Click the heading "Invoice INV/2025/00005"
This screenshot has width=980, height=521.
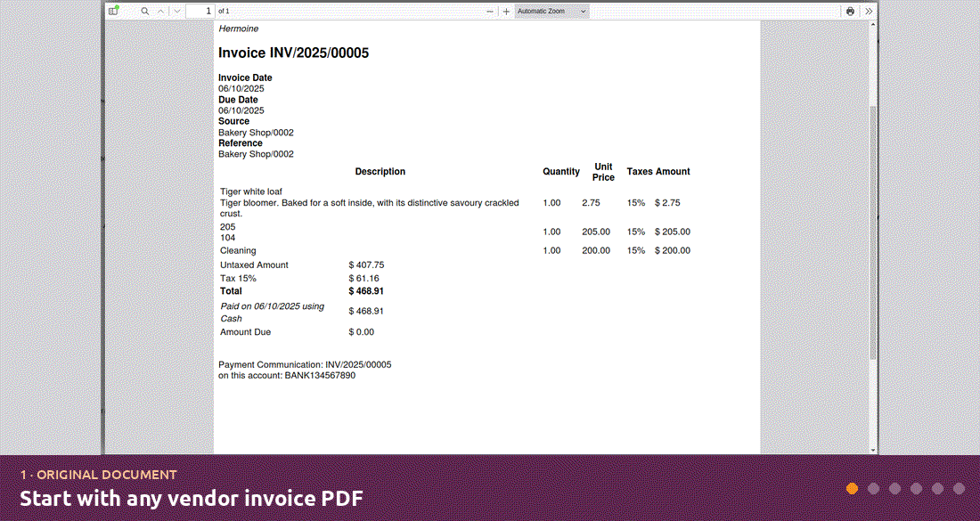[294, 53]
